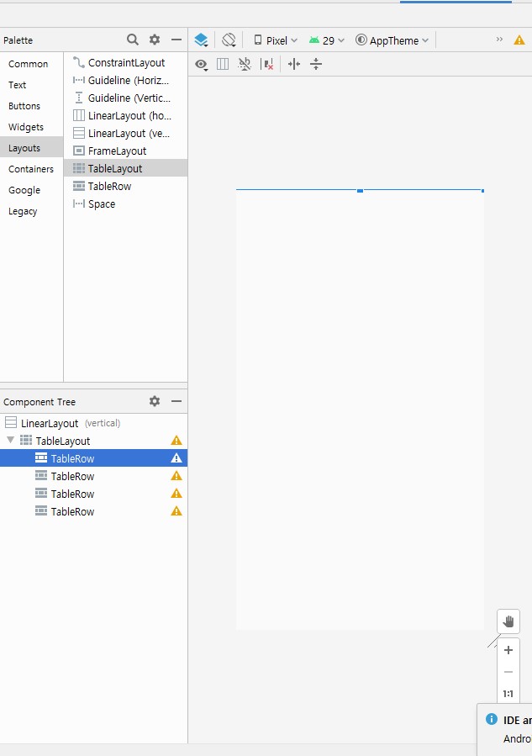This screenshot has height=756, width=532.
Task: Select Google palette category
Action: pos(31,190)
